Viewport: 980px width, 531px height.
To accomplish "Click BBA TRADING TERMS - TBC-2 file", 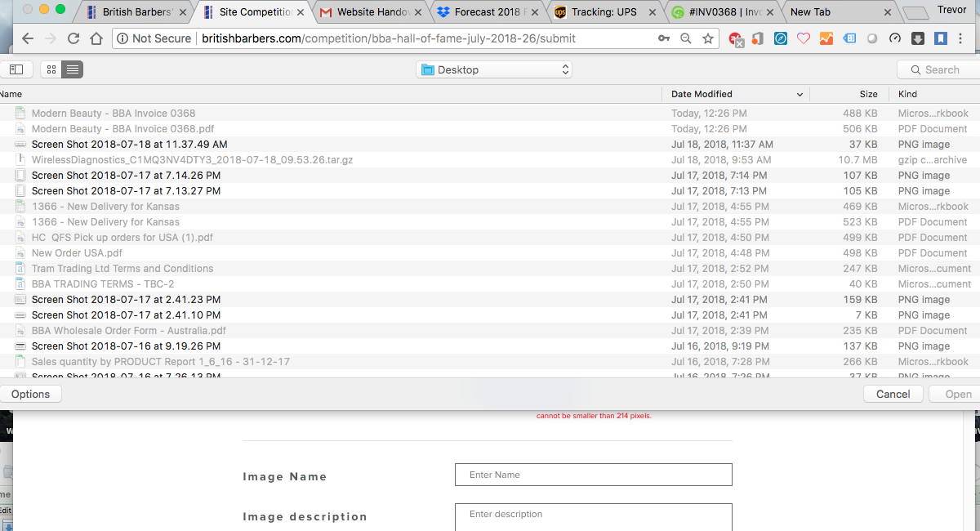I will pos(490,284).
